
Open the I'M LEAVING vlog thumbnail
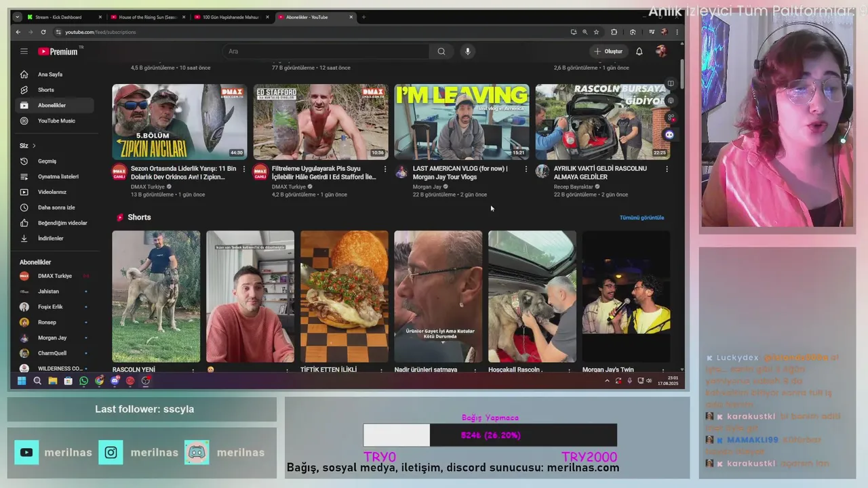(x=461, y=122)
